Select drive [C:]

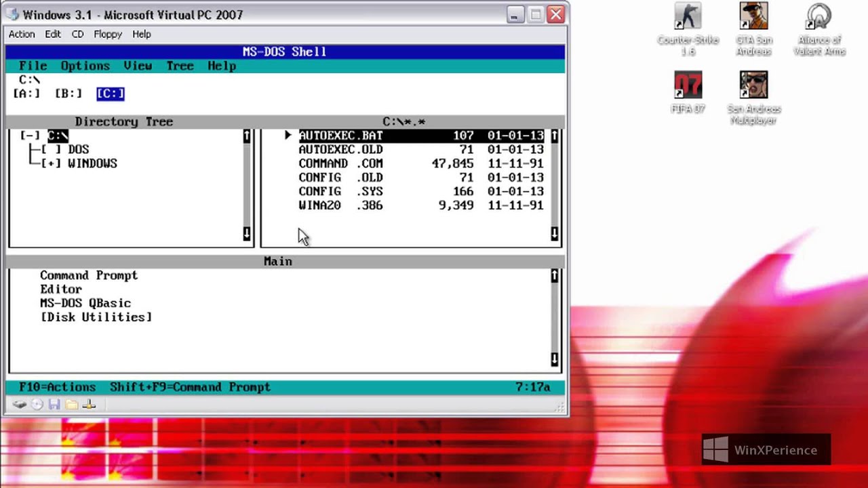click(x=111, y=94)
